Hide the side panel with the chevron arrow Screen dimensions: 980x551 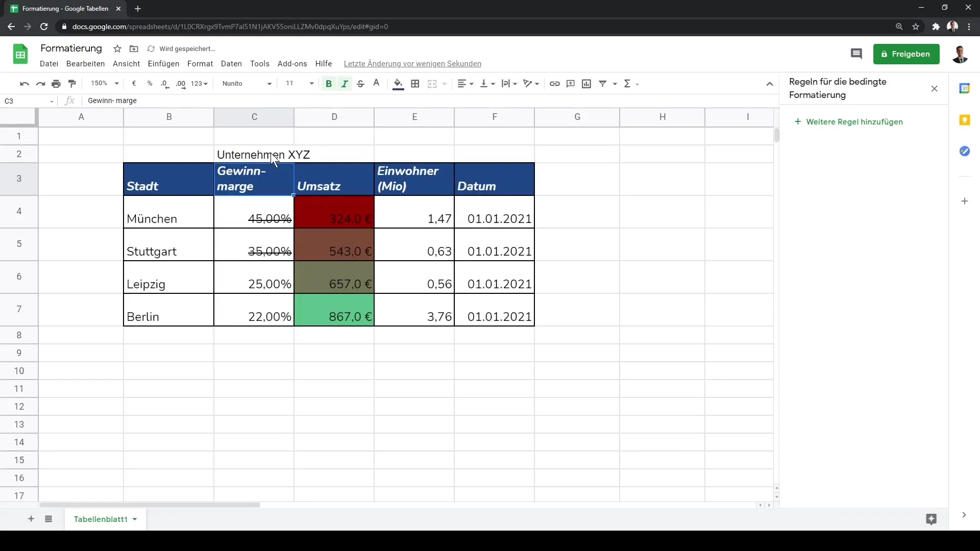964,515
